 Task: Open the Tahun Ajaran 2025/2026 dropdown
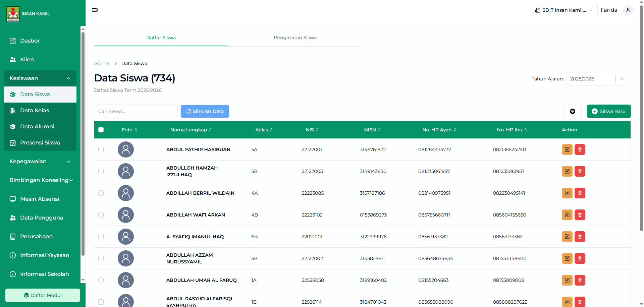tap(597, 79)
